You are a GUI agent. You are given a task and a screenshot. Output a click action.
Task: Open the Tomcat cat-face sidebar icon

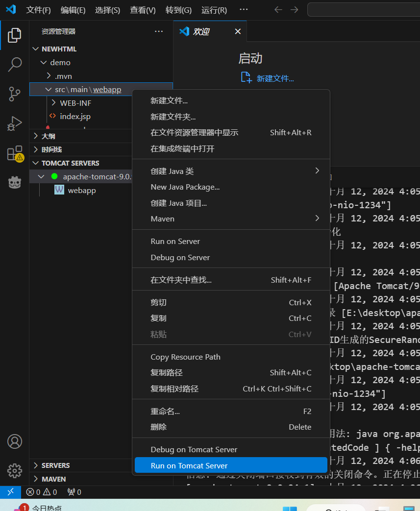pyautogui.click(x=14, y=182)
